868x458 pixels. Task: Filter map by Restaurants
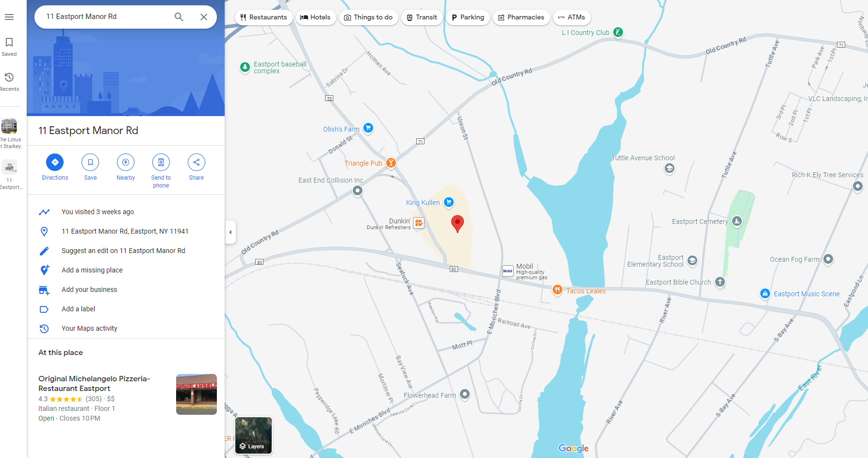pyautogui.click(x=263, y=17)
